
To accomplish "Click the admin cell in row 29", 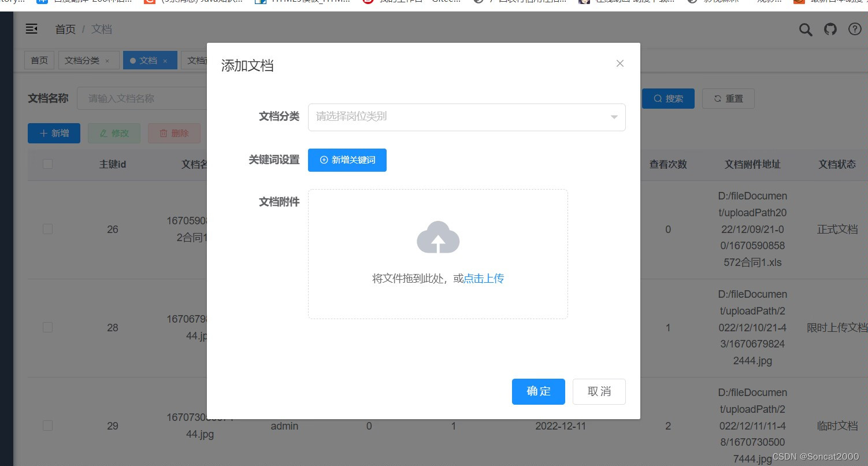I will click(284, 426).
